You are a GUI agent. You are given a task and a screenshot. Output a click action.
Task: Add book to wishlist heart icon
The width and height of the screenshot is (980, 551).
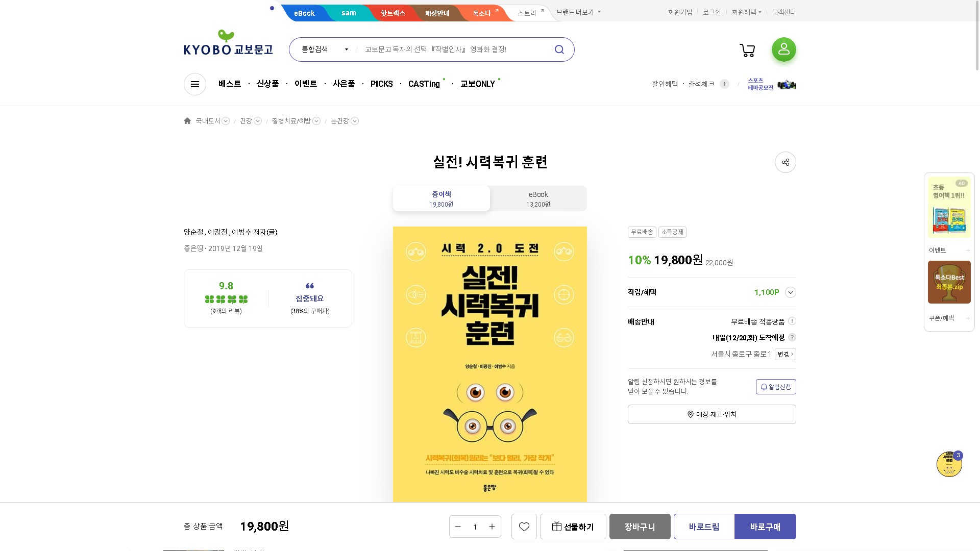(524, 527)
